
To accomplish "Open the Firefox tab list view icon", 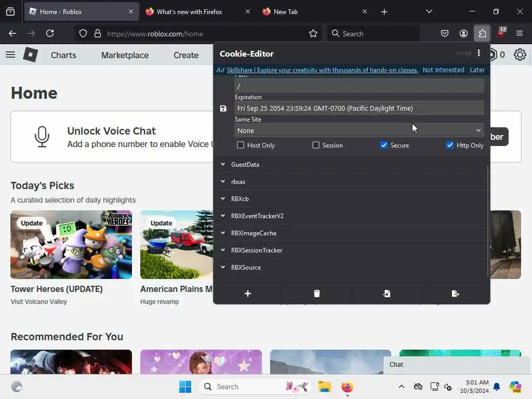I will pyautogui.click(x=10, y=12).
